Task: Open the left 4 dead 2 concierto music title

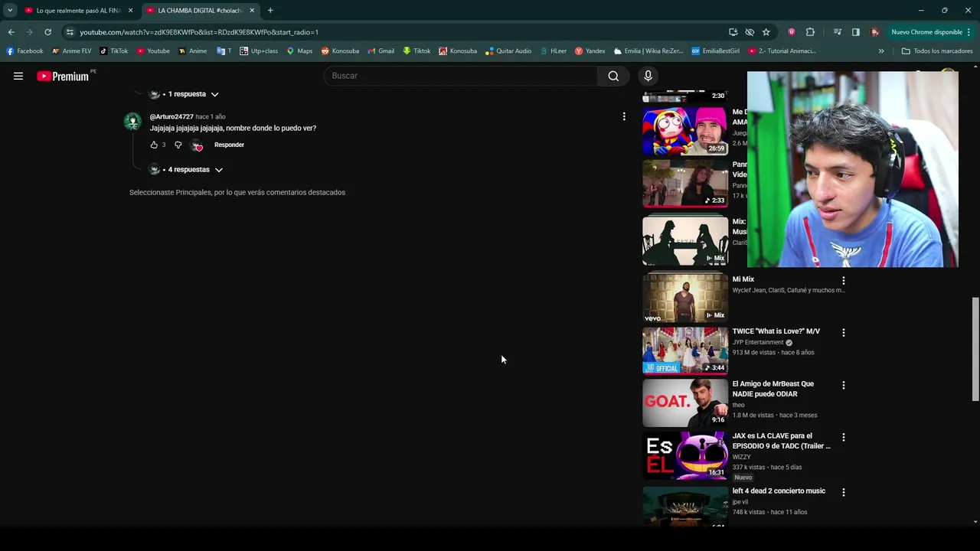Action: click(779, 491)
